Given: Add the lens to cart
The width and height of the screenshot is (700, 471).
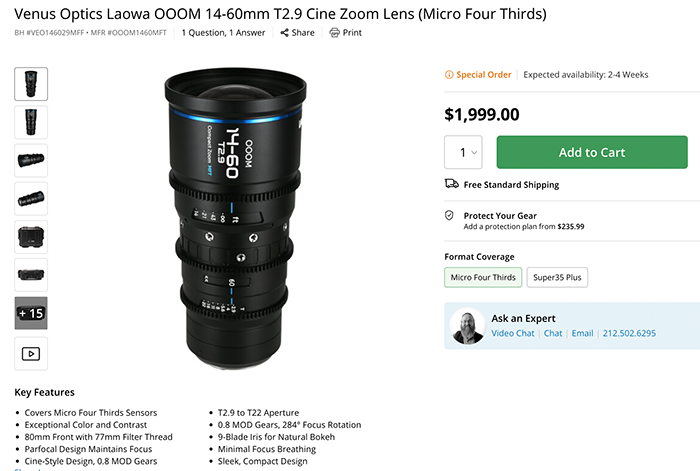Looking at the screenshot, I should click(592, 152).
